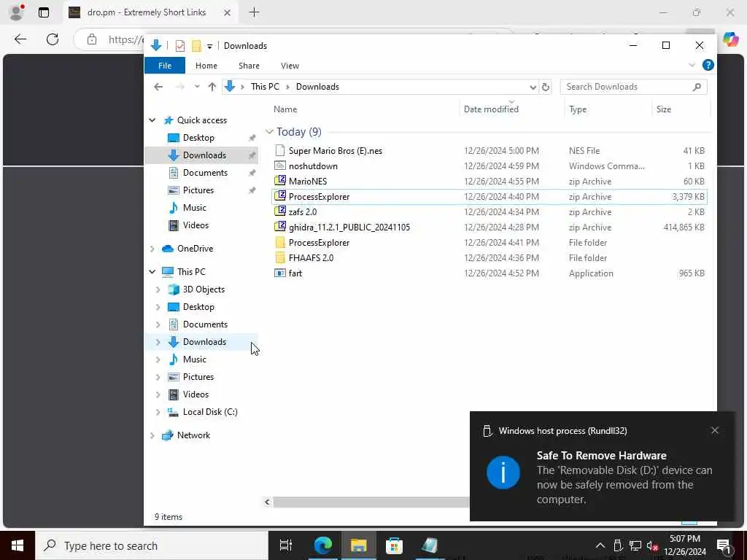Sort files by Type column header
This screenshot has height=560, width=747.
click(x=578, y=109)
